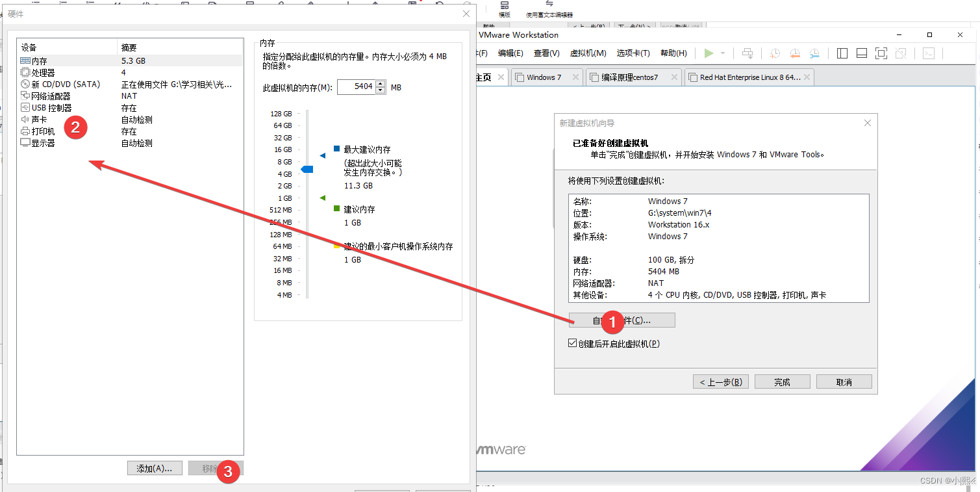Click the 模板 icon in the editor toolbar
Image resolution: width=980 pixels, height=492 pixels.
tap(505, 9)
